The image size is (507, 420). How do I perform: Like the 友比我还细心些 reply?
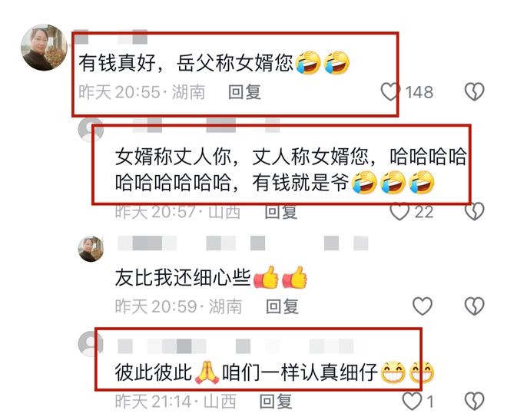(x=422, y=306)
